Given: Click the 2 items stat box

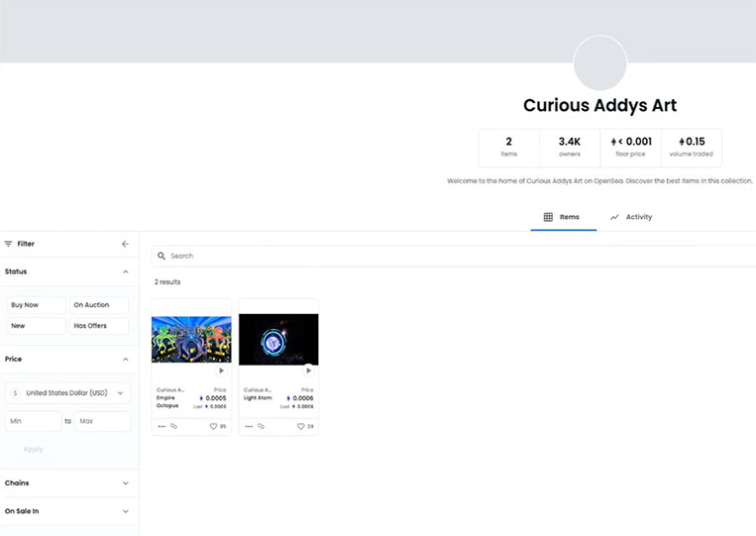Looking at the screenshot, I should (x=508, y=148).
